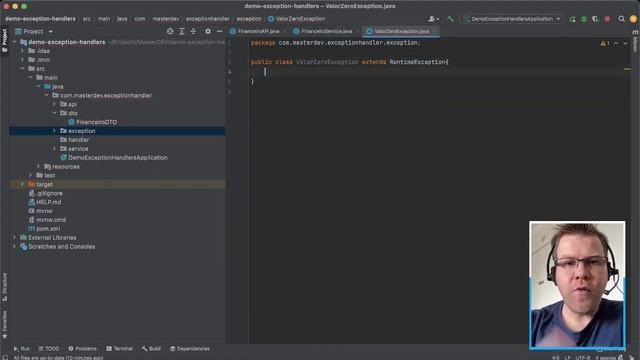Collapse the src folder
This screenshot has height=360, width=640.
tap(22, 69)
